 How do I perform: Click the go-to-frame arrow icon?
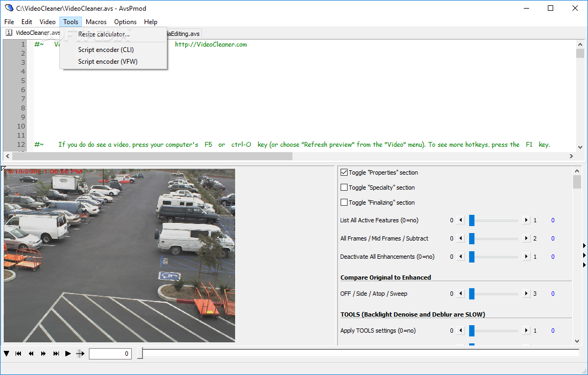click(80, 353)
